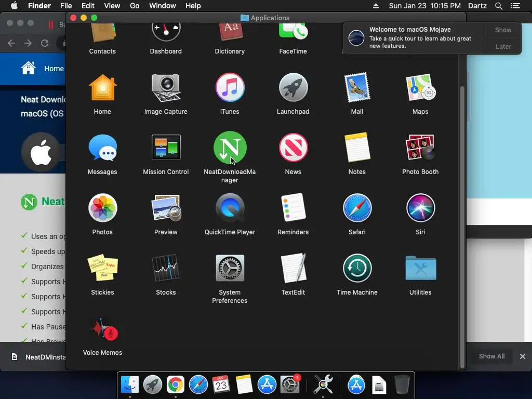Open the Edit menu
The height and width of the screenshot is (399, 532).
88,6
